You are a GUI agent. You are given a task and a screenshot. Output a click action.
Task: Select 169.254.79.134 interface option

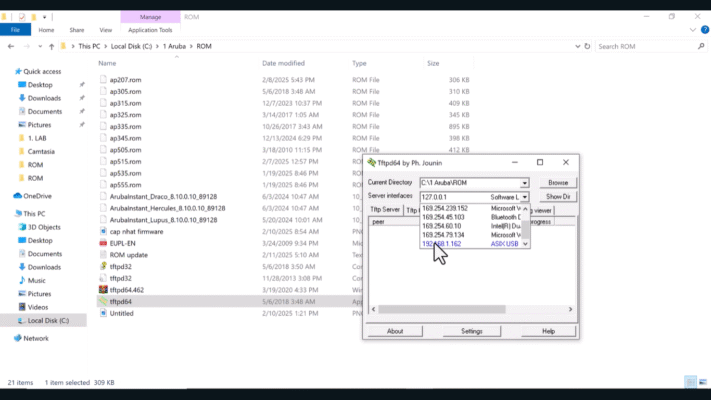(x=471, y=235)
